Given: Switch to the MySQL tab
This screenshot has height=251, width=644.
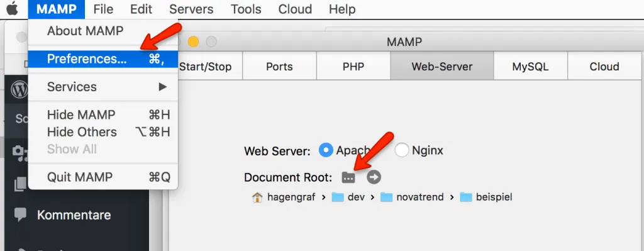Looking at the screenshot, I should (530, 66).
